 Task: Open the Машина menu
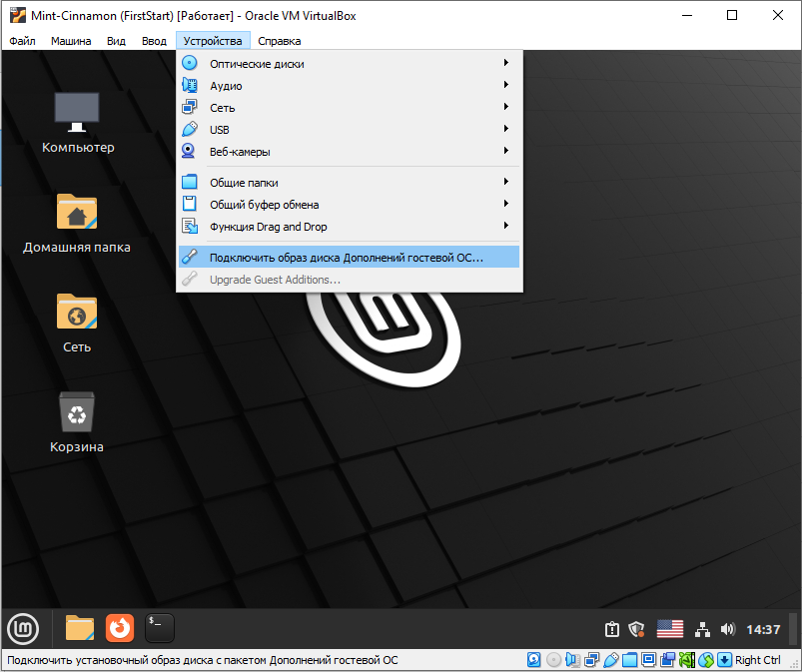pyautogui.click(x=71, y=41)
